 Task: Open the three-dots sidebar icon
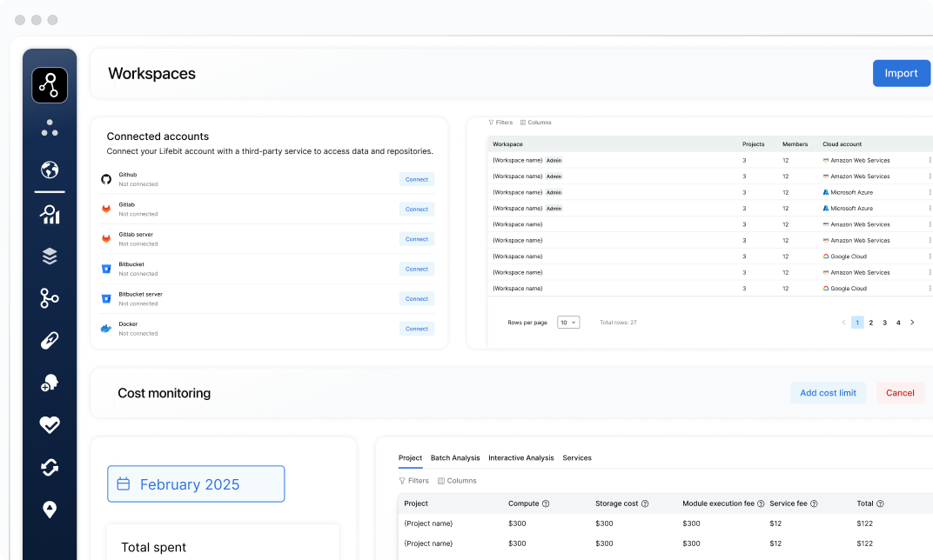pos(50,128)
